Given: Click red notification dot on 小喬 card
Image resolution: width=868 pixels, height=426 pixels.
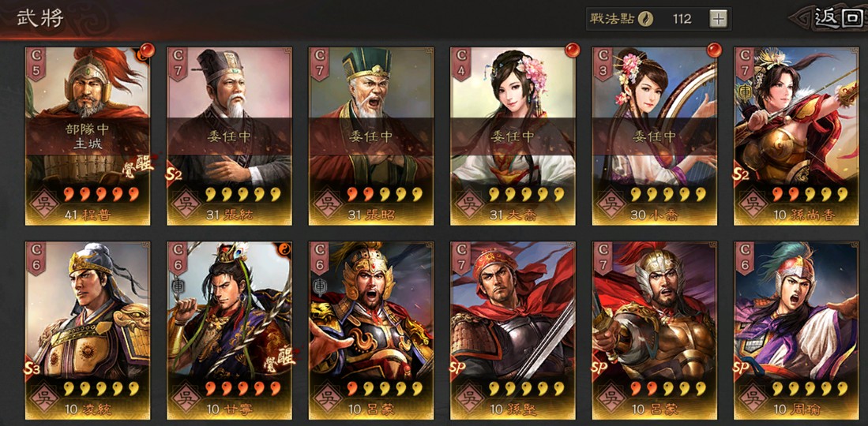Looking at the screenshot, I should (714, 50).
